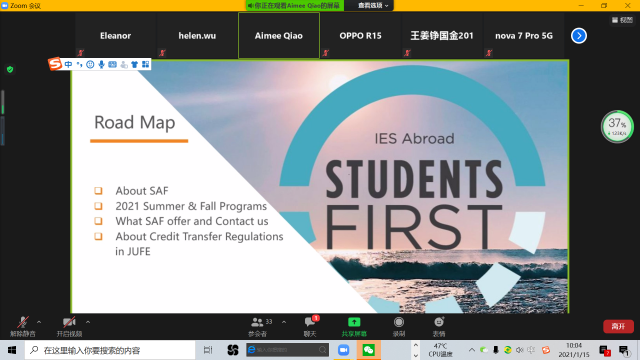Click the fan-shaped app taskbar icon
The width and height of the screenshot is (640, 360).
point(233,350)
